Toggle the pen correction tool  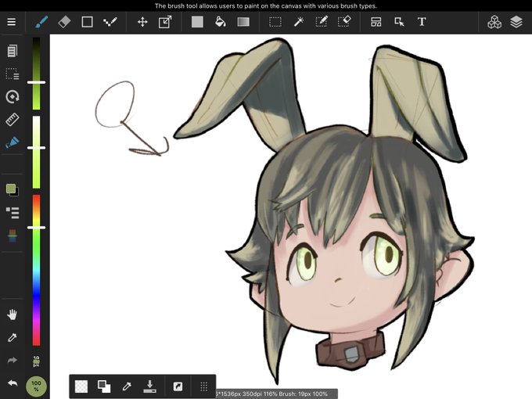pyautogui.click(x=13, y=142)
